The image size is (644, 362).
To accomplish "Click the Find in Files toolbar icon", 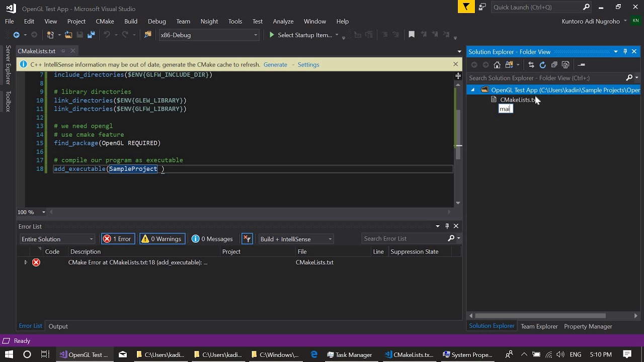I will 147,35.
